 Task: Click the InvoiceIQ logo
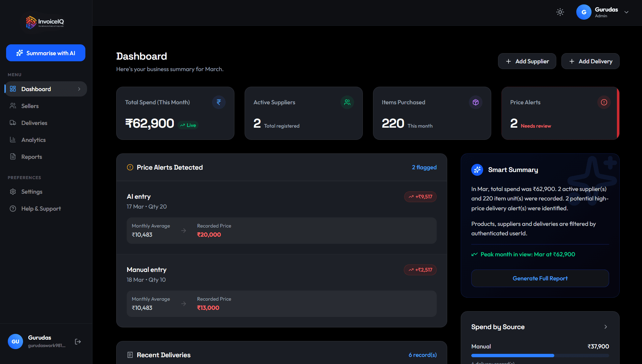point(45,22)
